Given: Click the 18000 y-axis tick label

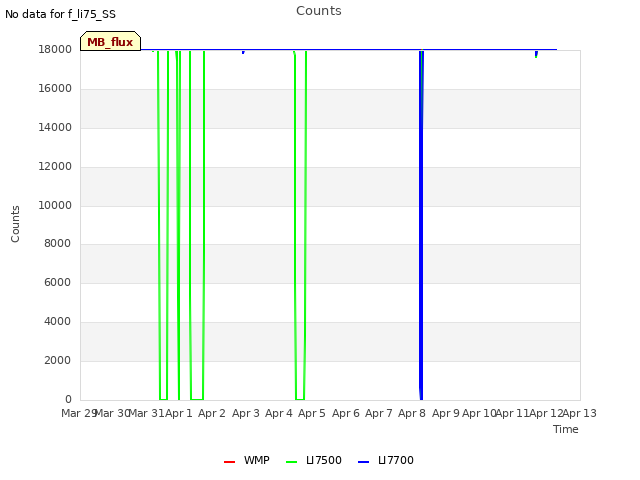Looking at the screenshot, I should click(x=55, y=49).
